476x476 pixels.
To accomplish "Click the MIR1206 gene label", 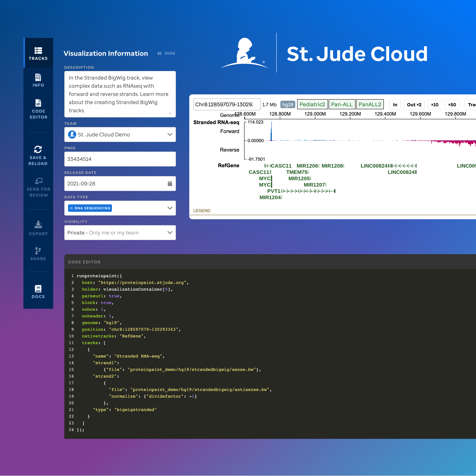I will (x=308, y=166).
